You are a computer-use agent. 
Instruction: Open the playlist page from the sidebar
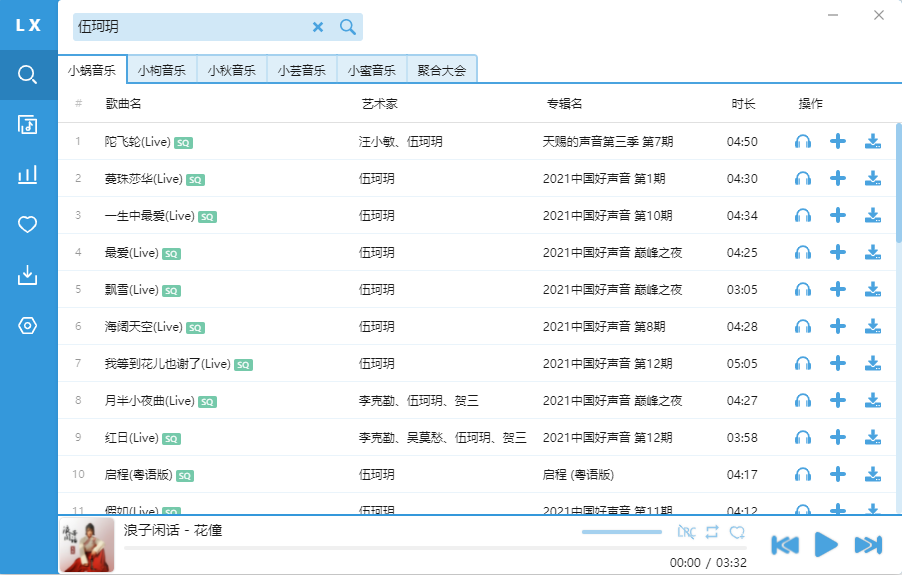28,124
